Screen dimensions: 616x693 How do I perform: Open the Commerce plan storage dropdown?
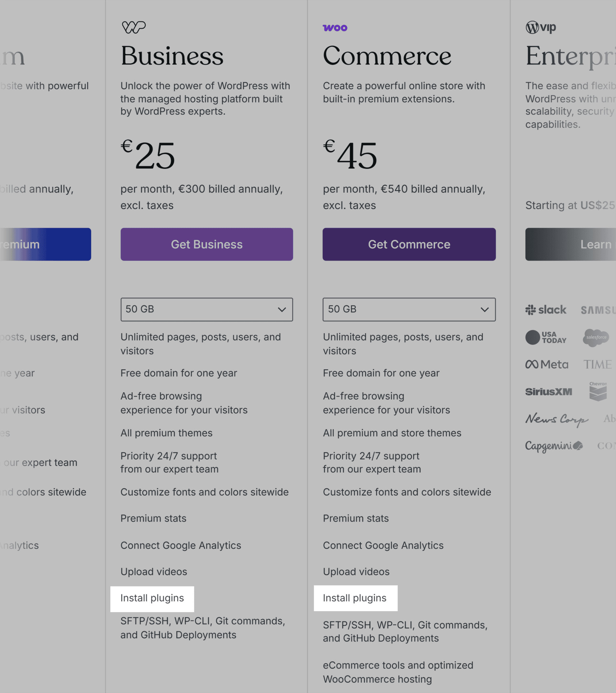(x=408, y=309)
